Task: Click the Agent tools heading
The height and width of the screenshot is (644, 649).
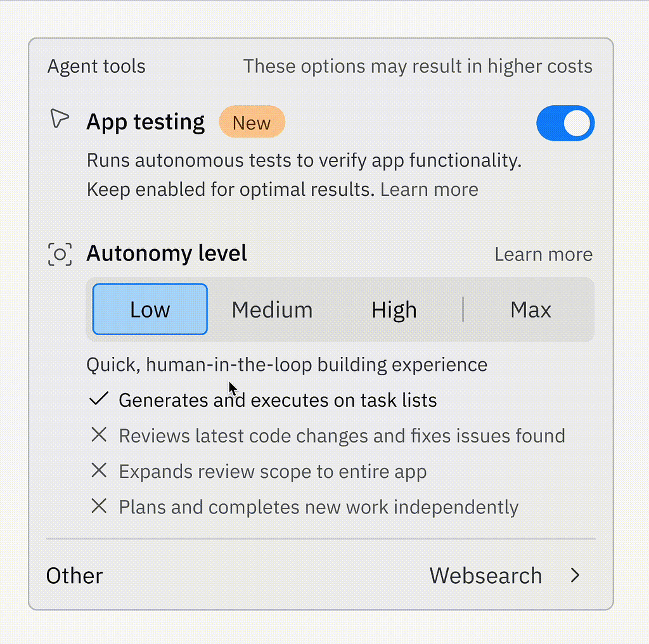Action: (96, 67)
